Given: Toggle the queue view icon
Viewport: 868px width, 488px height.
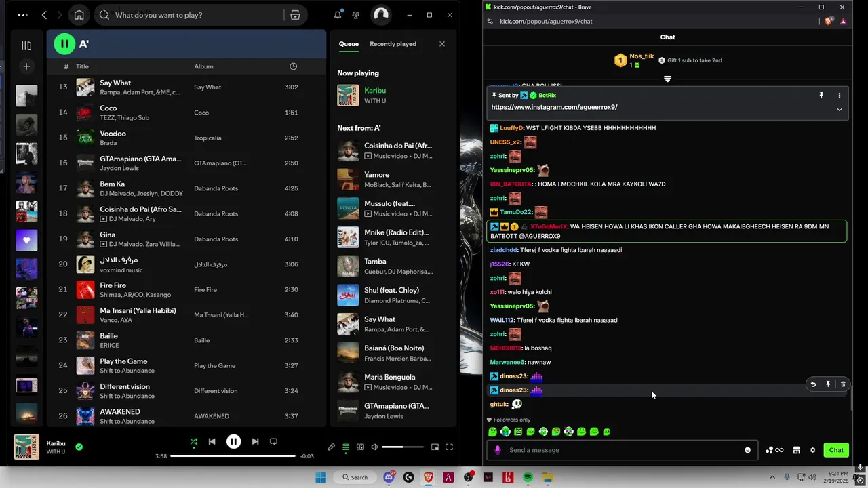Looking at the screenshot, I should 346,447.
